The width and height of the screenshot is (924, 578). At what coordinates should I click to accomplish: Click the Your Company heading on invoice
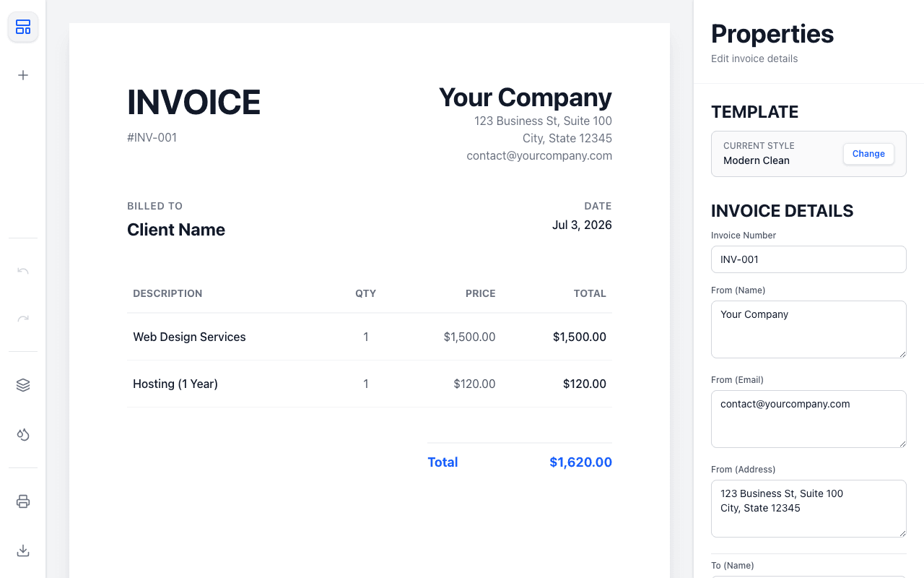tap(526, 98)
